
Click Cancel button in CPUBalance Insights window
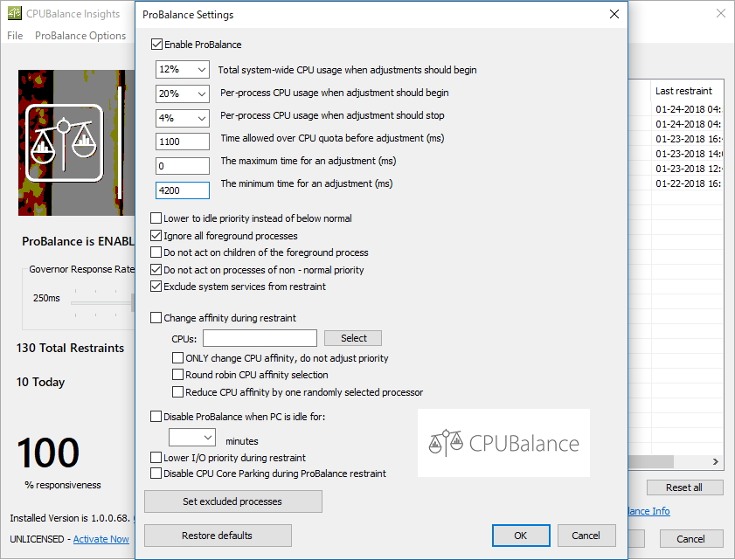point(691,539)
